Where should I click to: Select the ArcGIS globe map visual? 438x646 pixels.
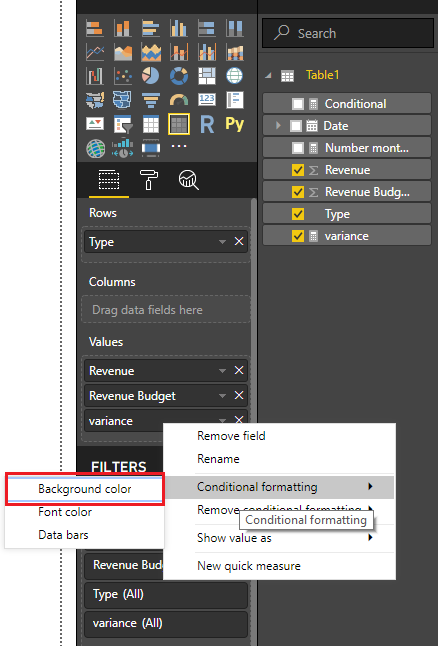point(95,148)
